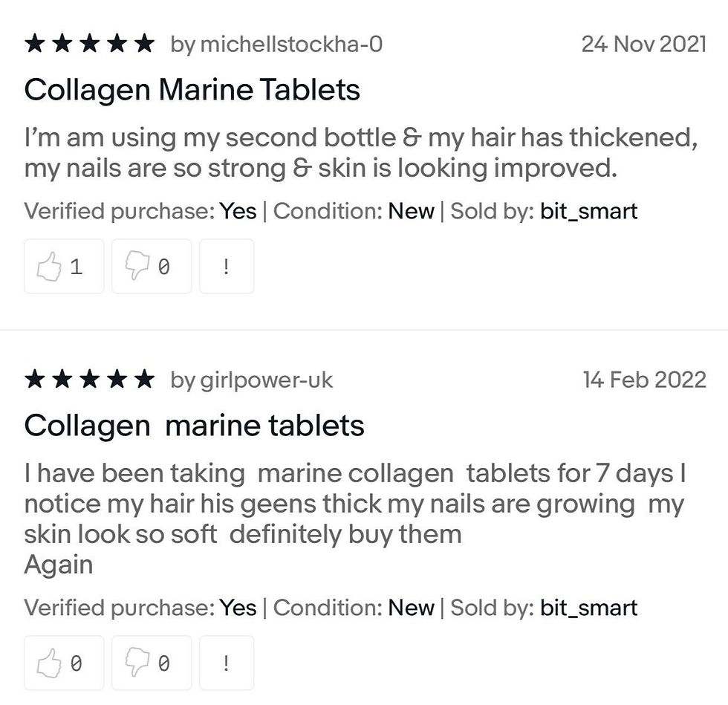Screen dimensions: 728x705
Task: Click "Verified purchase: Yes" in first review
Action: (140, 211)
